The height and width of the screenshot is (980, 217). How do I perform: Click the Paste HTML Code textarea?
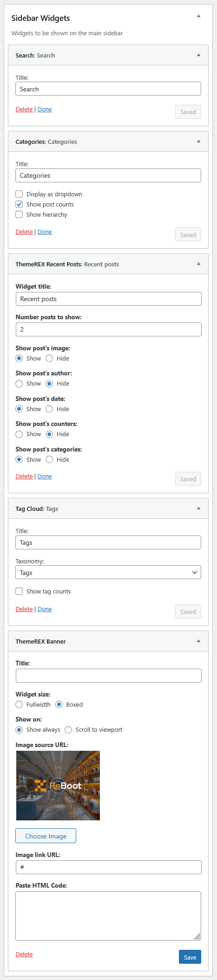[x=108, y=916]
